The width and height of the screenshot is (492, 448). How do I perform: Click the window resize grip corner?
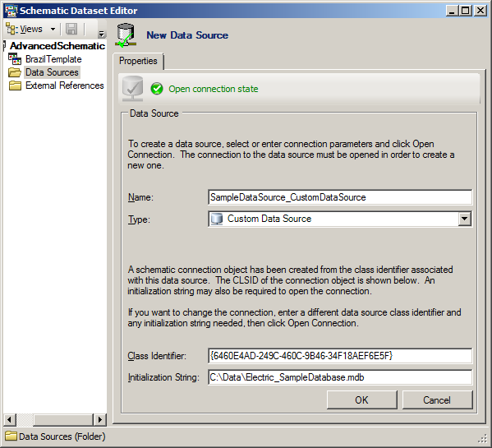482,439
